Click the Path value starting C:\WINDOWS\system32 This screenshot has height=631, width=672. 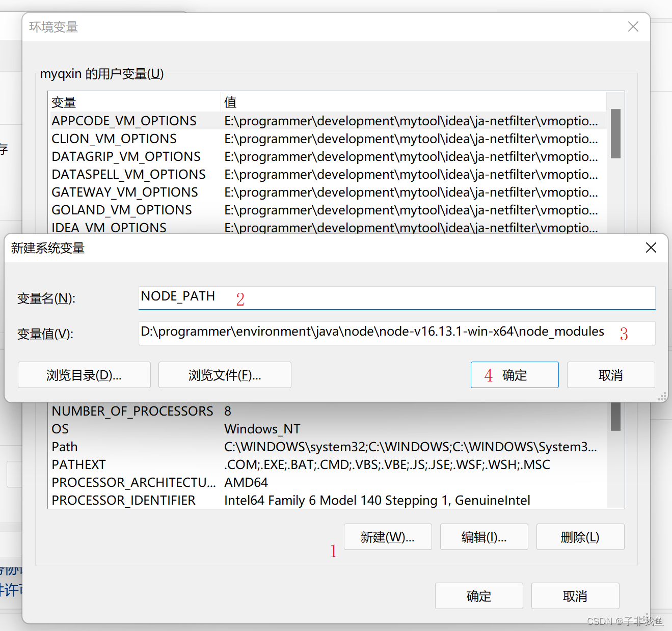411,447
